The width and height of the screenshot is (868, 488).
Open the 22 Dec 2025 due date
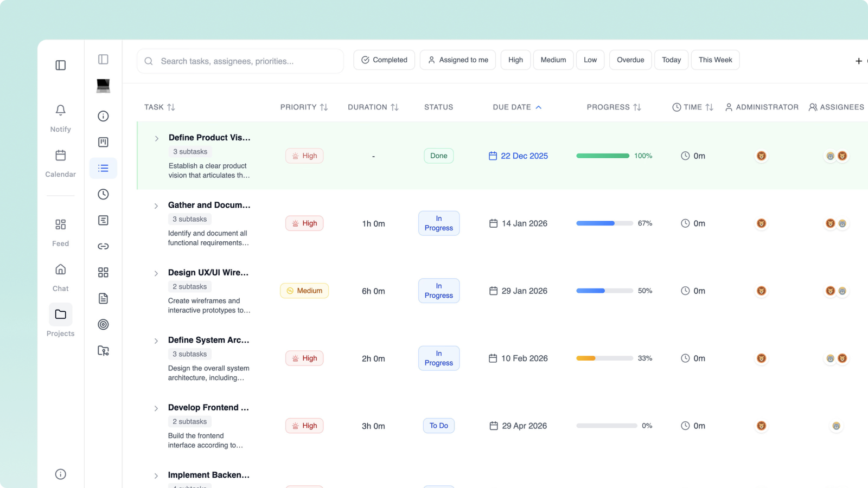click(518, 156)
